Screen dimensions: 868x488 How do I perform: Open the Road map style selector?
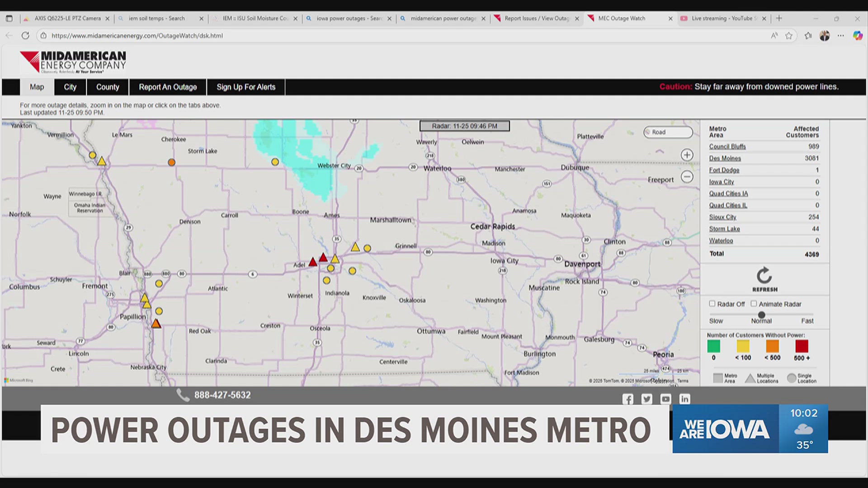[668, 132]
